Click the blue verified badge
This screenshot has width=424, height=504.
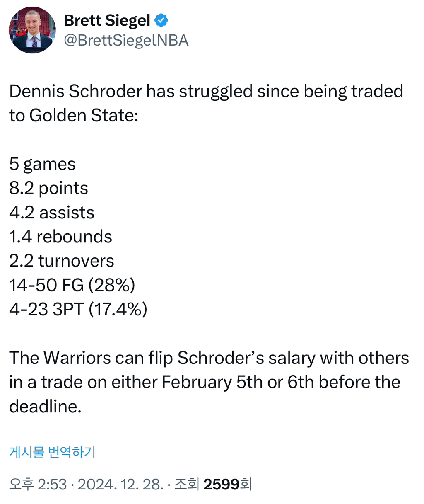click(161, 20)
